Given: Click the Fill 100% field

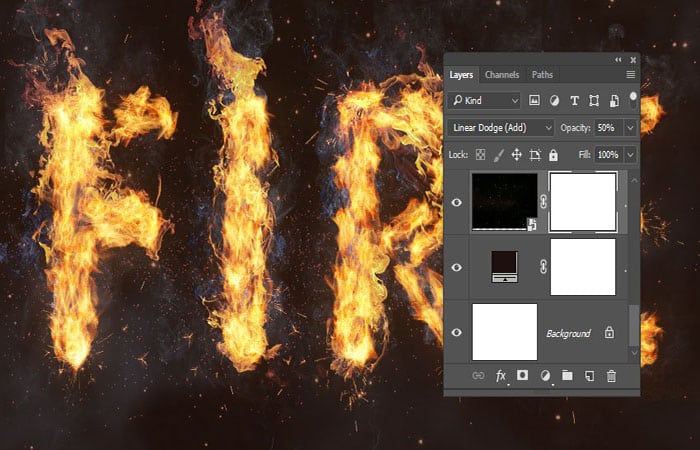Looking at the screenshot, I should coord(608,154).
